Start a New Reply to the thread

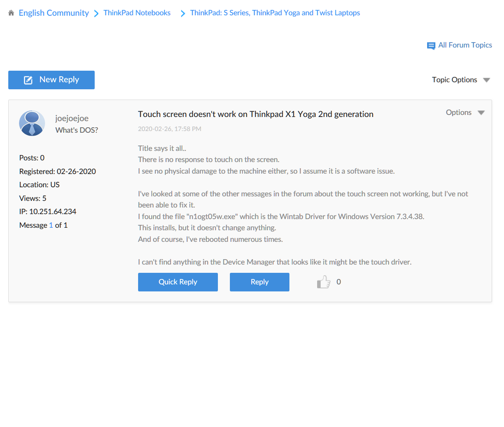pos(51,80)
